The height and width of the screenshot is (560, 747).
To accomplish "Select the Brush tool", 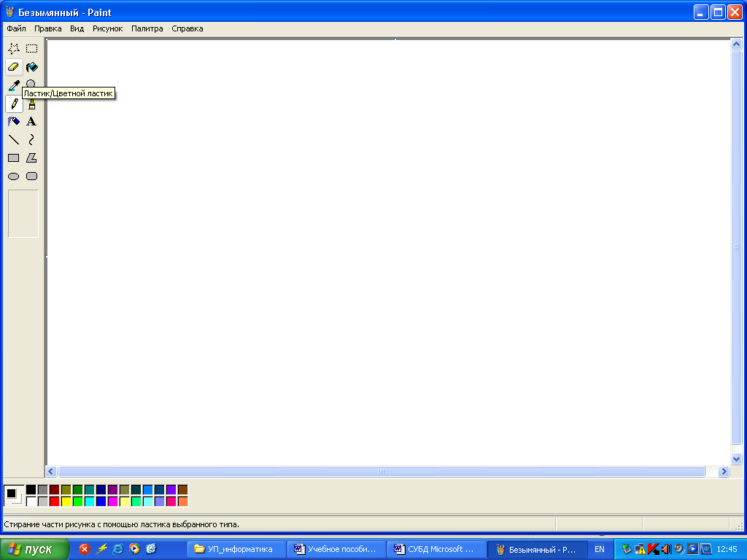I will point(31,104).
